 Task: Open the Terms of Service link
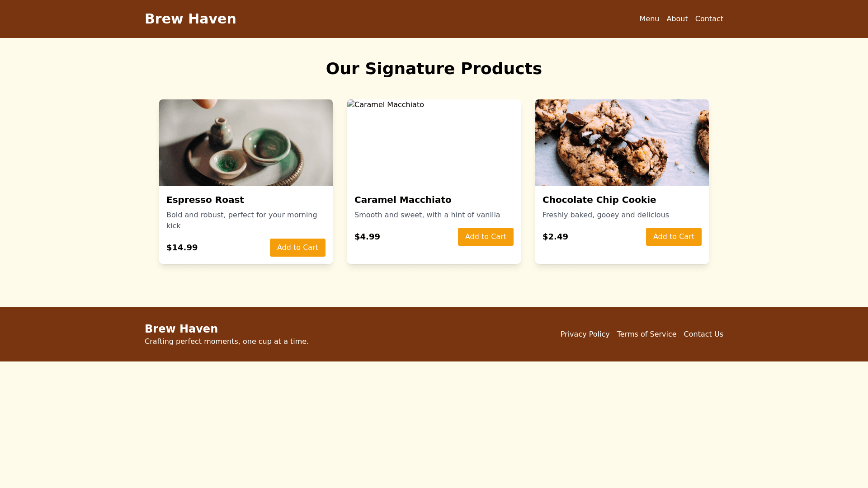tap(646, 334)
